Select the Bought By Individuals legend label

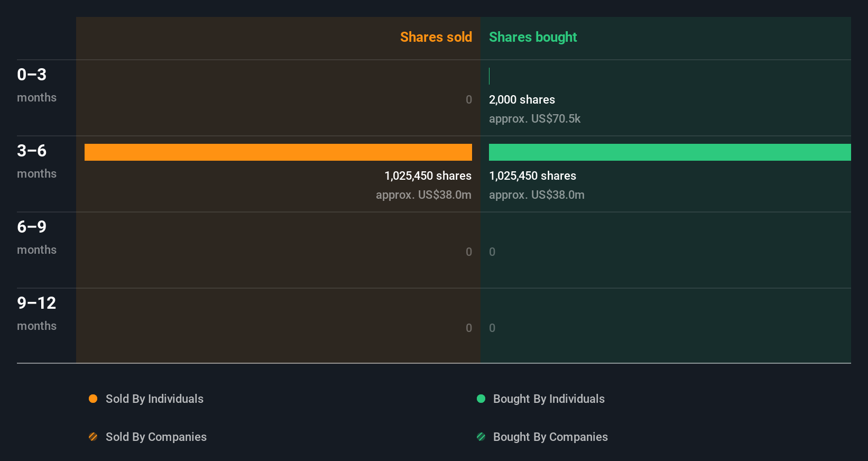click(549, 399)
